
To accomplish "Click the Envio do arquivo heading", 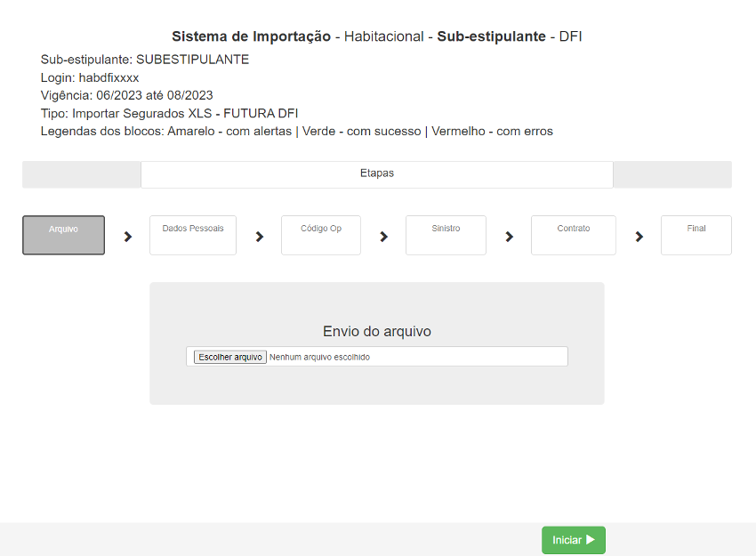I will point(376,331).
